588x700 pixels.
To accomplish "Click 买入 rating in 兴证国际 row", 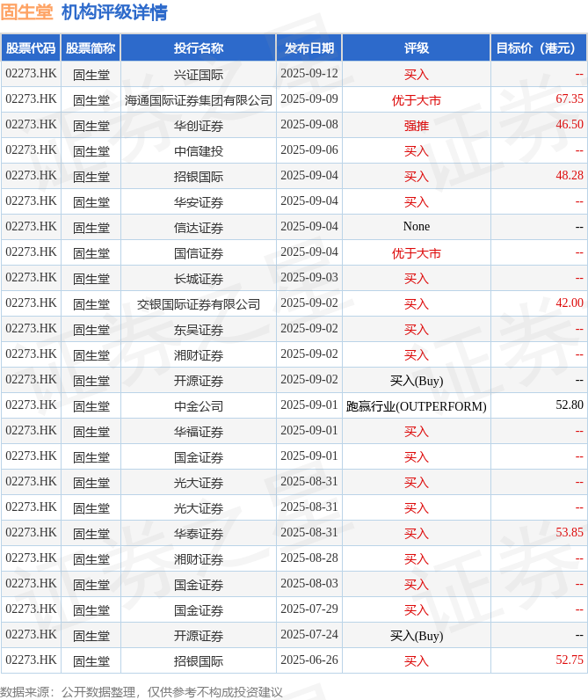I will (417, 75).
